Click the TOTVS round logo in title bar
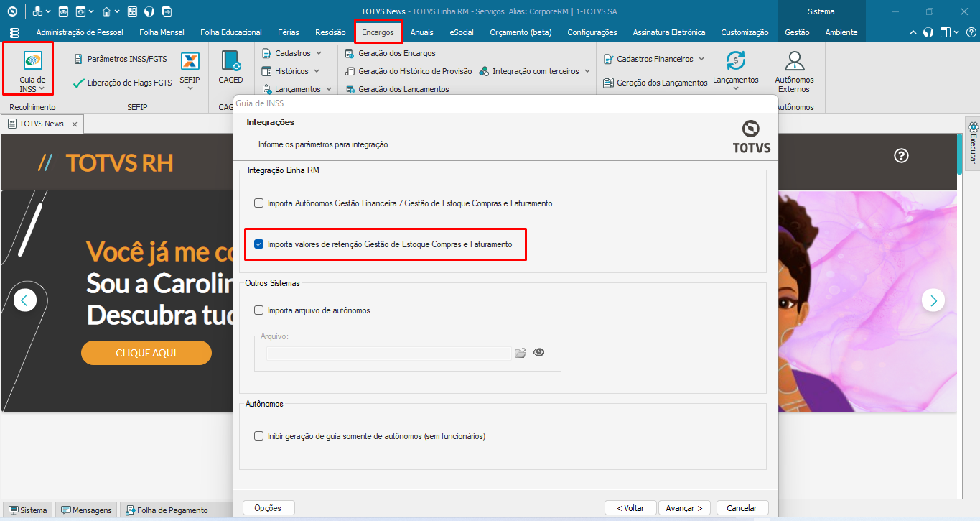Viewport: 980px width, 521px height. coord(12,11)
